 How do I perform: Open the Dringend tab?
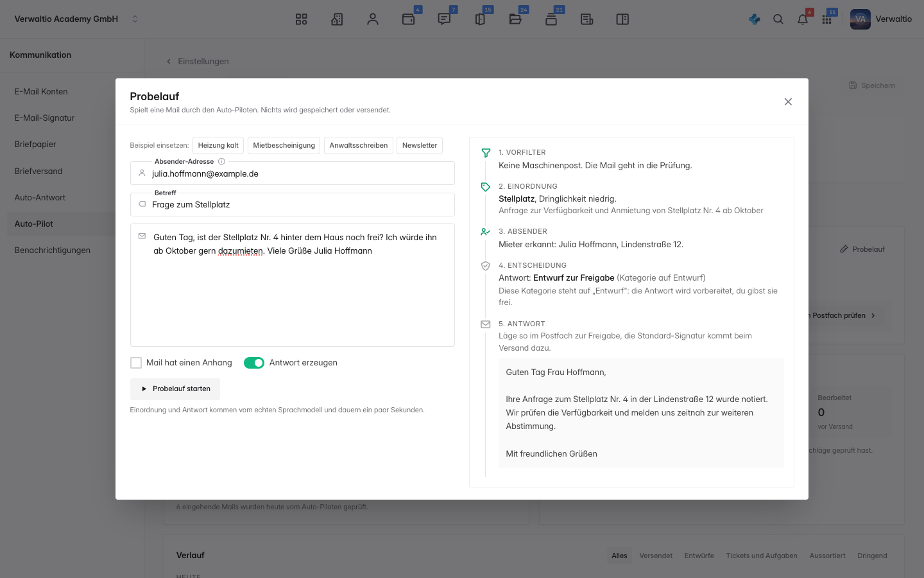coord(872,556)
